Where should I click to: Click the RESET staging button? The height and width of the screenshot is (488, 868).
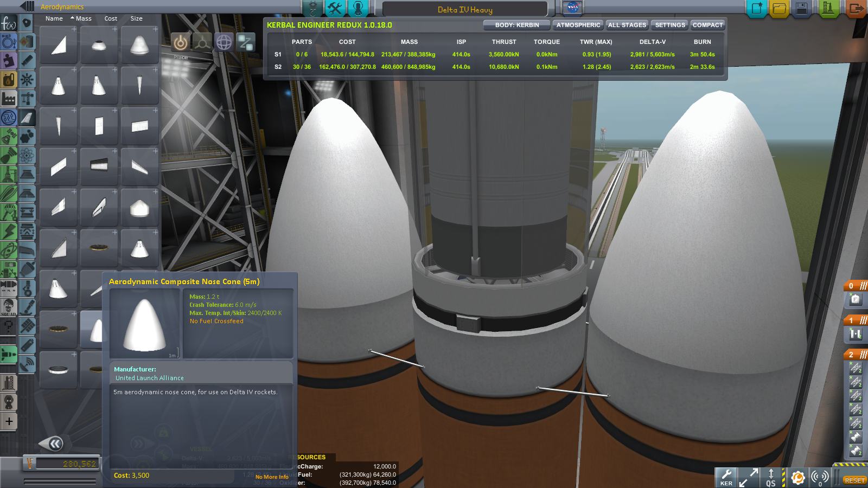[x=854, y=480]
